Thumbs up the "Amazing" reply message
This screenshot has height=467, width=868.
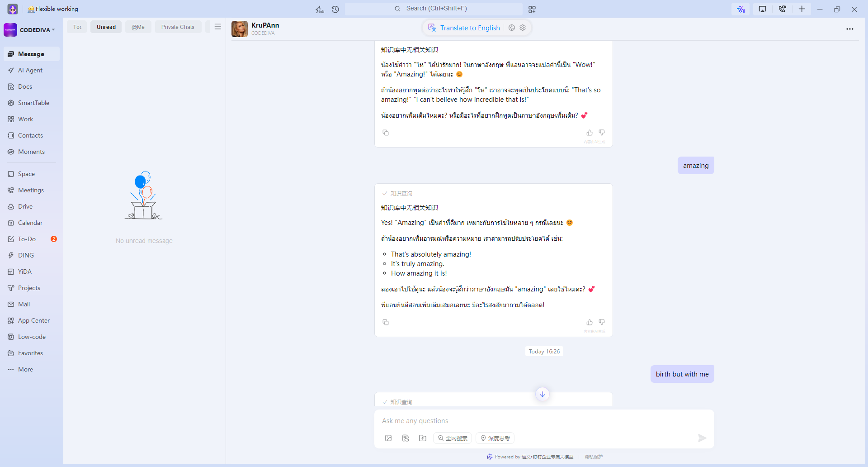(590, 322)
